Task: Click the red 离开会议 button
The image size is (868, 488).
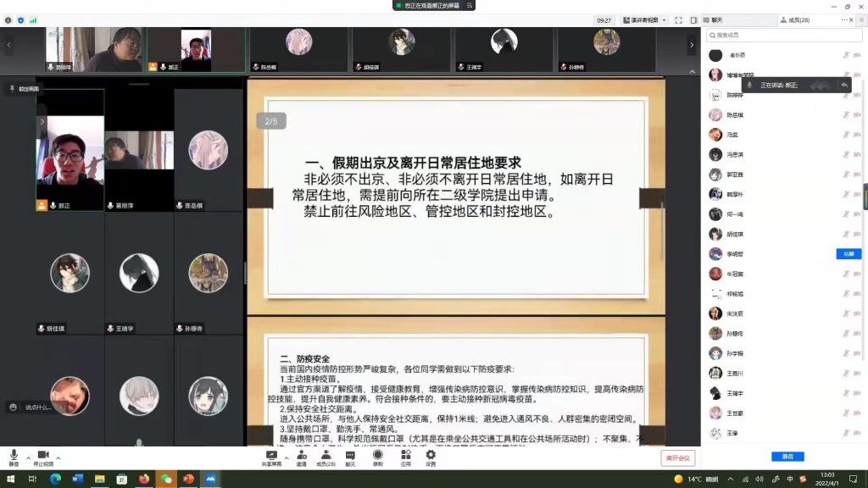Action: (x=678, y=457)
